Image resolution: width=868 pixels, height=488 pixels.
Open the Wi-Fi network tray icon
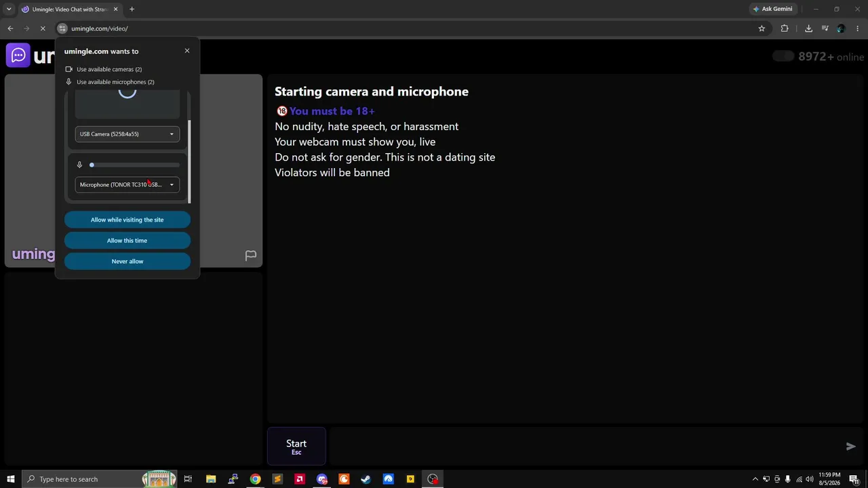[x=799, y=479]
